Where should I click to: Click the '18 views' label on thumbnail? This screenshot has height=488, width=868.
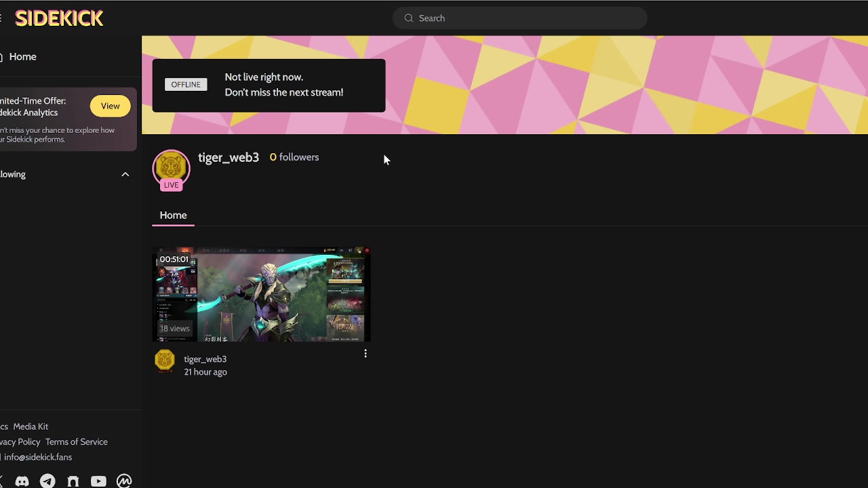174,329
